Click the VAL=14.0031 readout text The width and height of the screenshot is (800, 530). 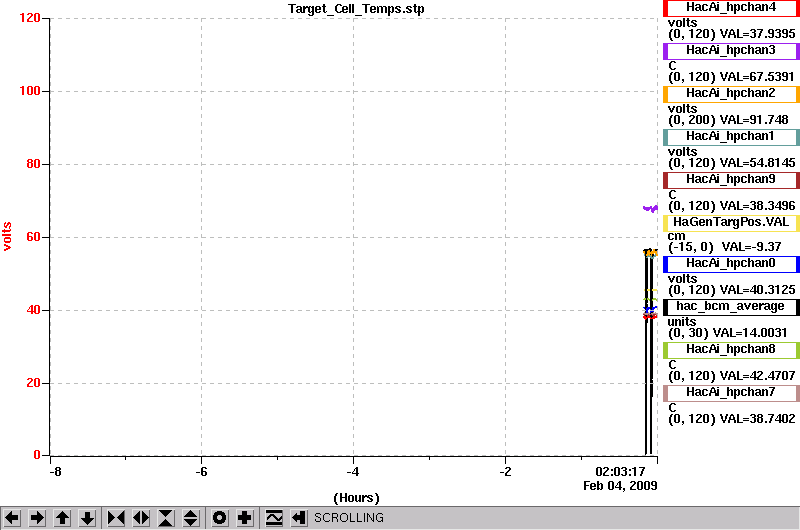(750, 333)
